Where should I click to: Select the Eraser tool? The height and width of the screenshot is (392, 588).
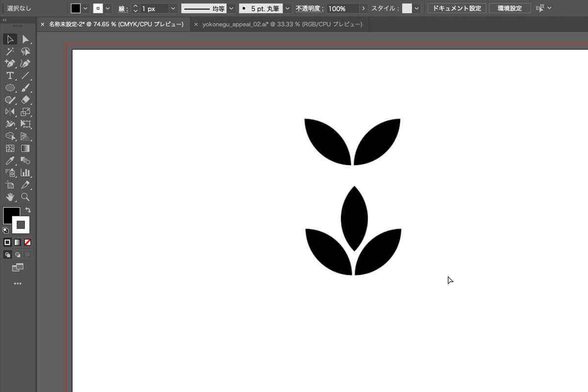pos(25,100)
